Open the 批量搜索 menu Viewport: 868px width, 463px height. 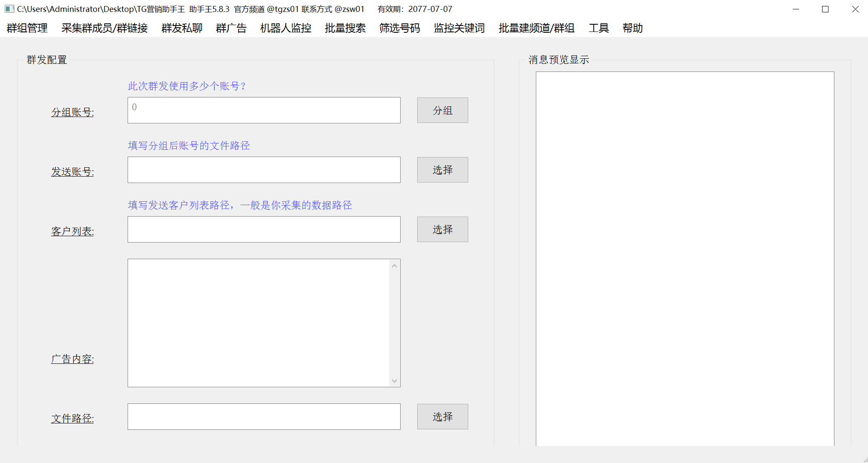point(345,28)
